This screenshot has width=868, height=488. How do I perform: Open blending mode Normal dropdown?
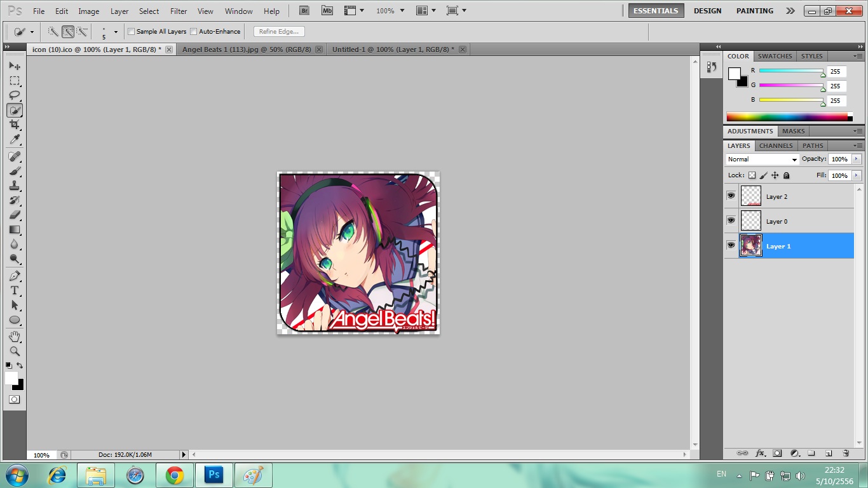coord(762,159)
